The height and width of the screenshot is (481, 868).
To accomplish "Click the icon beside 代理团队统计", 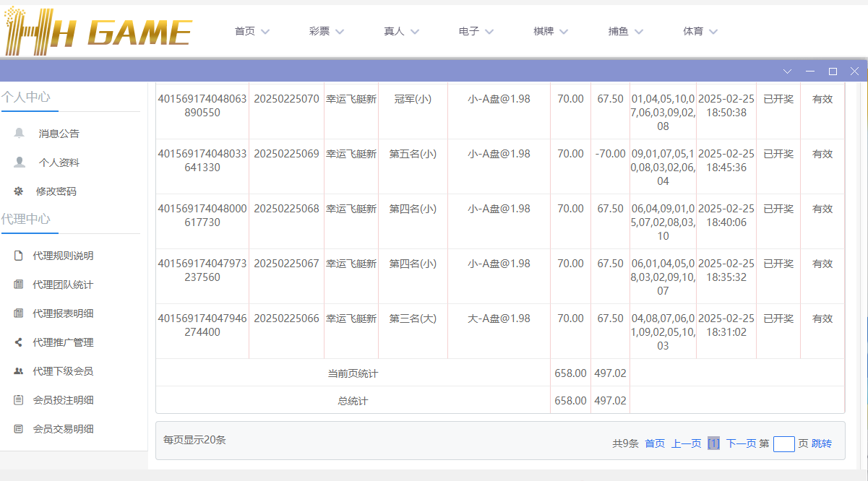I will [19, 285].
